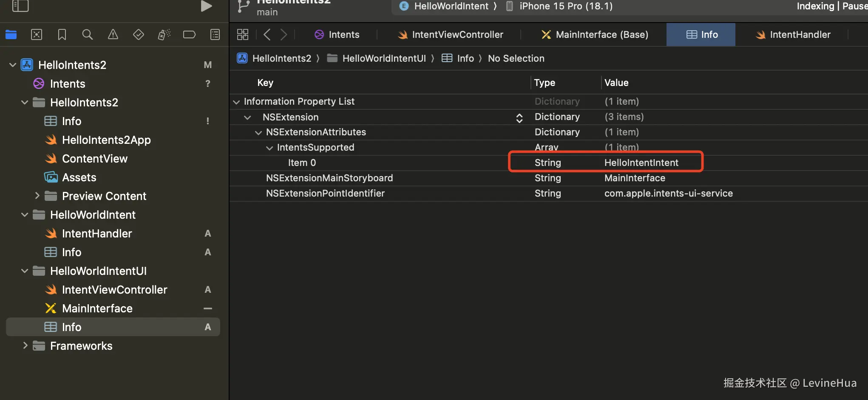Go back with the editor's left arrow

pos(267,34)
